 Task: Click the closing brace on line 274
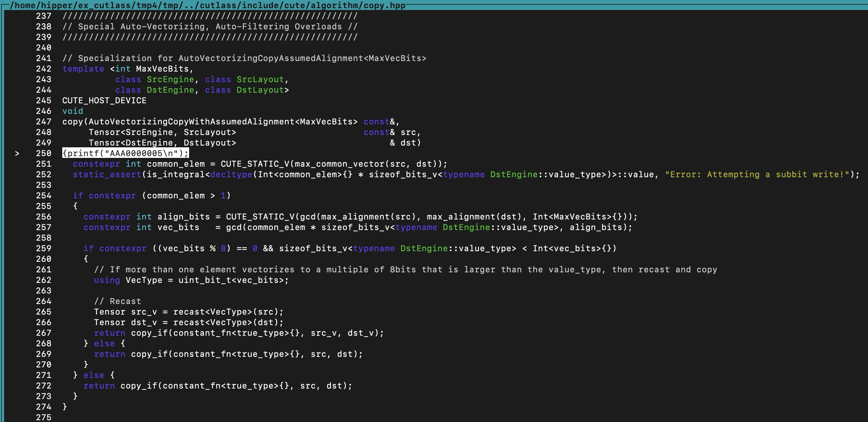[x=65, y=407]
